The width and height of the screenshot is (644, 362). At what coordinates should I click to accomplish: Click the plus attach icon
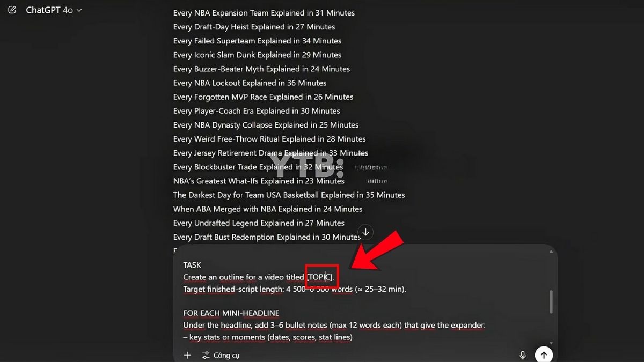tap(187, 355)
